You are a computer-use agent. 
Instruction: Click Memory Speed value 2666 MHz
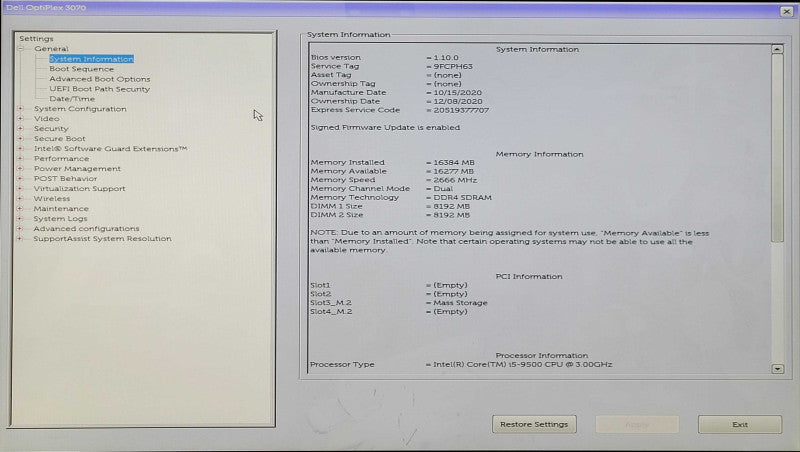click(455, 180)
